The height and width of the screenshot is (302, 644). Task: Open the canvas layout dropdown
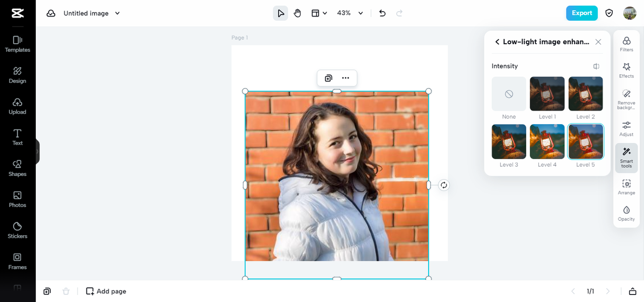point(319,13)
